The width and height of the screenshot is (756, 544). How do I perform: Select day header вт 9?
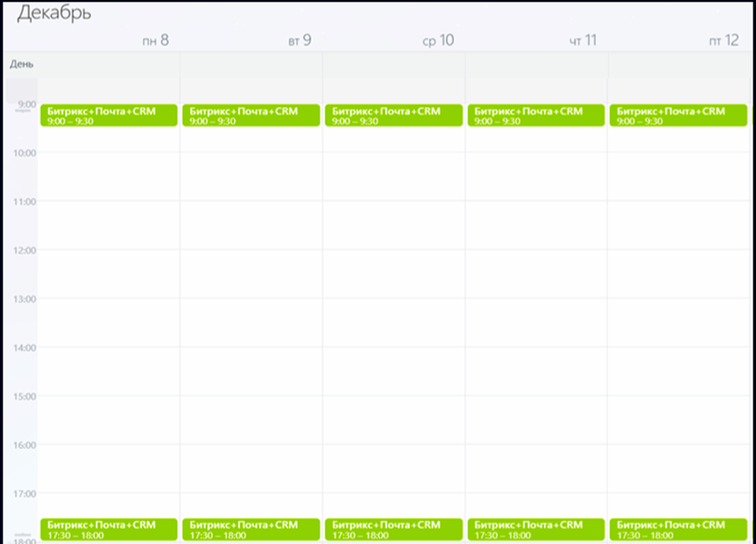click(x=300, y=40)
